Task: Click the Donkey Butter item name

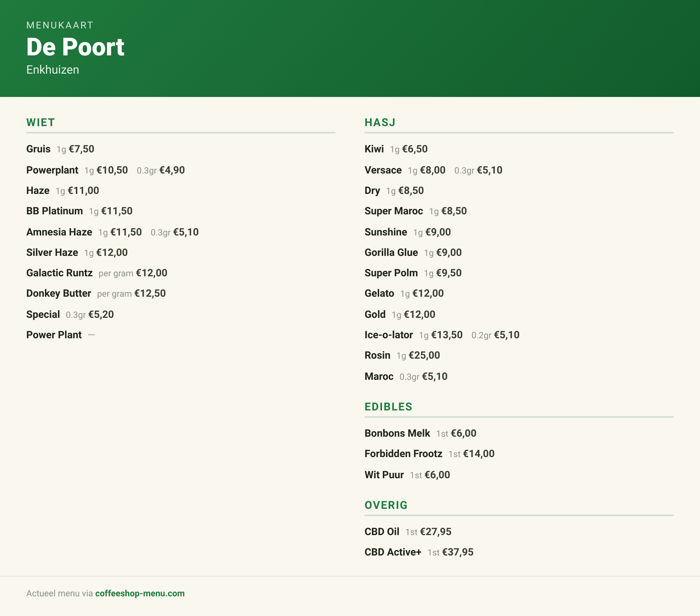Action: tap(59, 293)
